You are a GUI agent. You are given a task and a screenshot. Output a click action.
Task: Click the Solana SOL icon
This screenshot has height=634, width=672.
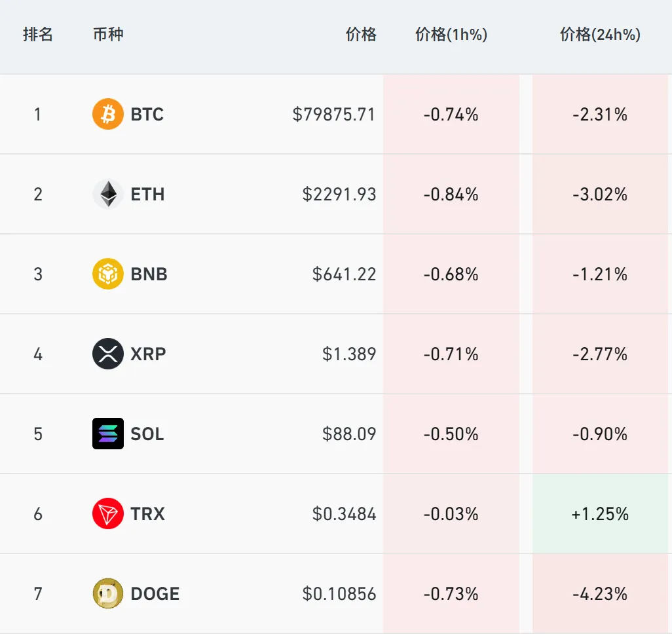pyautogui.click(x=108, y=434)
